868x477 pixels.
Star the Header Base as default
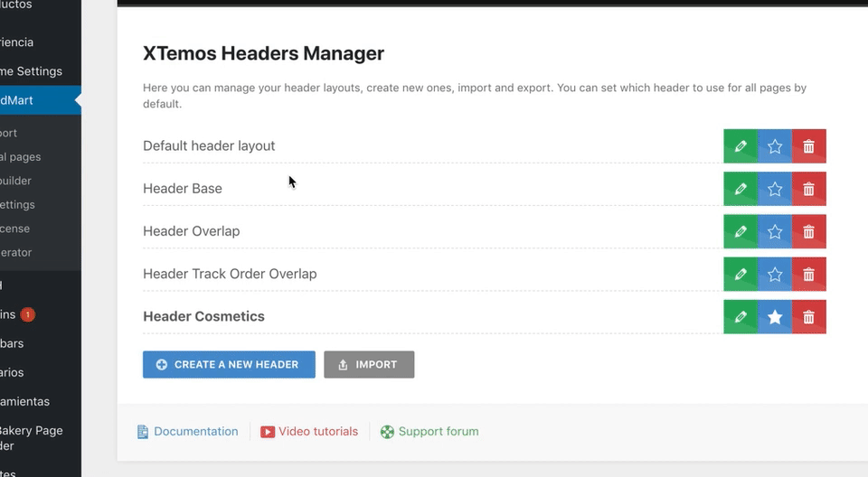click(775, 189)
